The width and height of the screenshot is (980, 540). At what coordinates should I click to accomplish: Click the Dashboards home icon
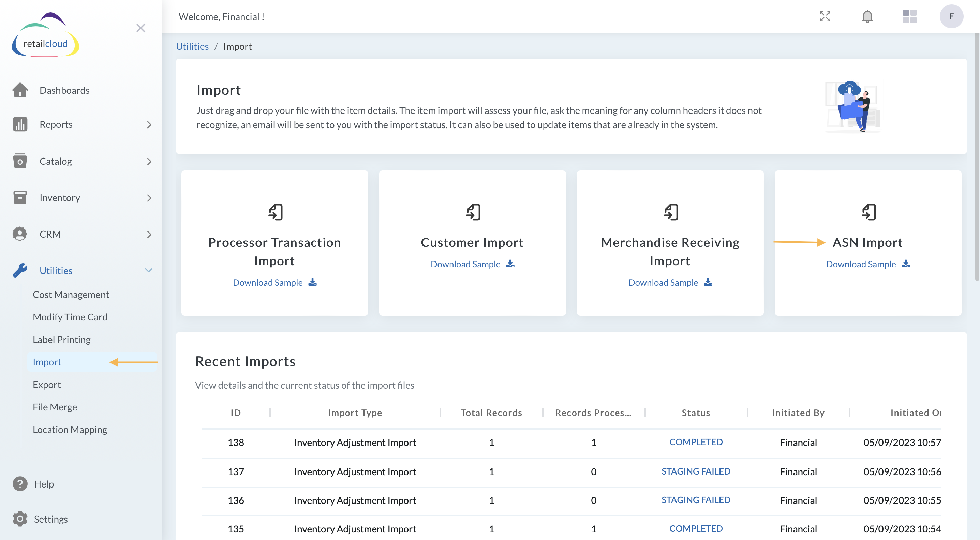click(x=20, y=90)
